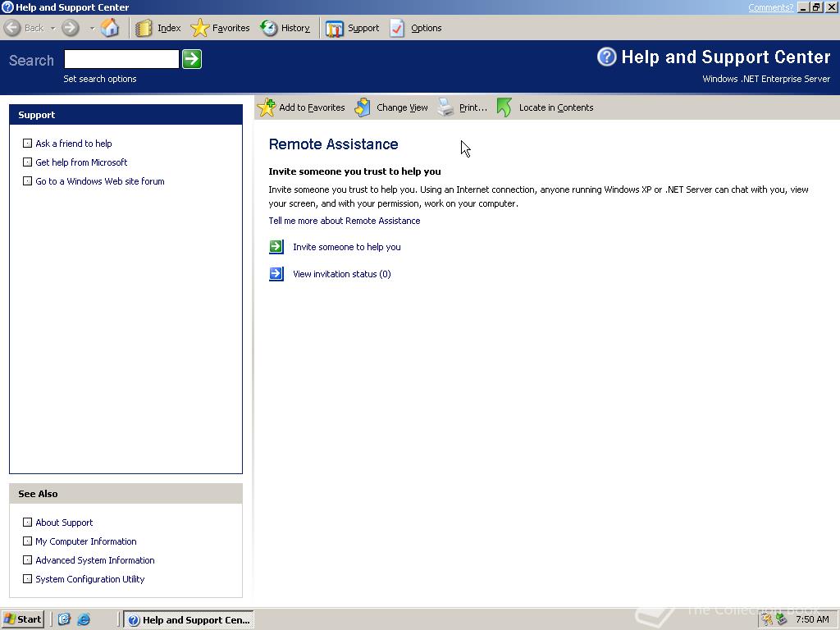Open the Comments? link in title bar
840x630 pixels.
tap(771, 7)
